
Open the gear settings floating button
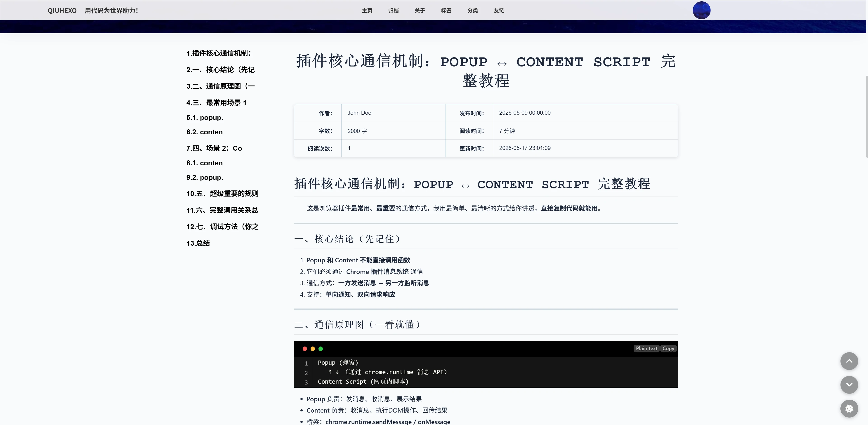coord(849,409)
